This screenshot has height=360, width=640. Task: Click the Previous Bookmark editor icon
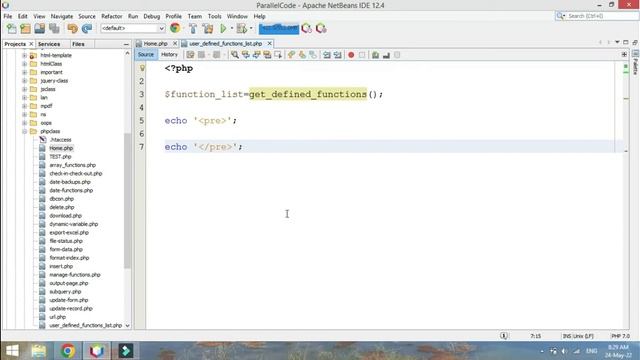click(x=291, y=55)
